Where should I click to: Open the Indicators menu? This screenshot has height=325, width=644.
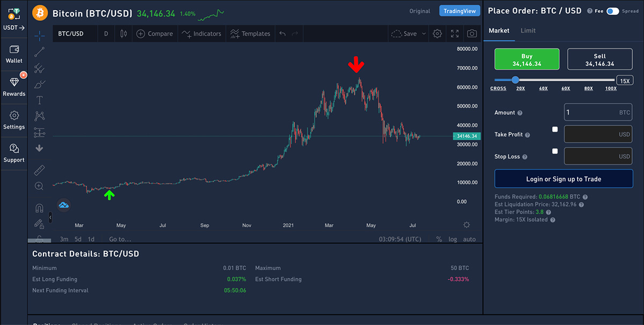[x=201, y=33]
